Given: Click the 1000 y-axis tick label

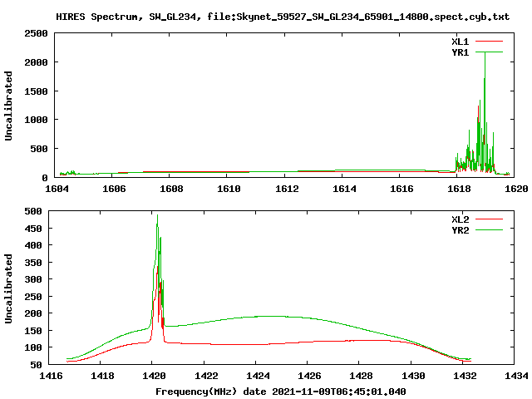Looking at the screenshot, I should (x=36, y=120).
